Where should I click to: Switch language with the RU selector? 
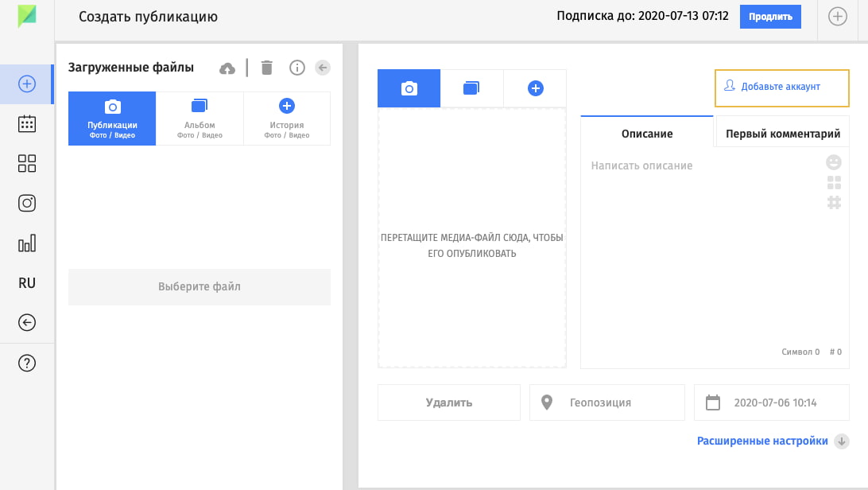pos(27,283)
